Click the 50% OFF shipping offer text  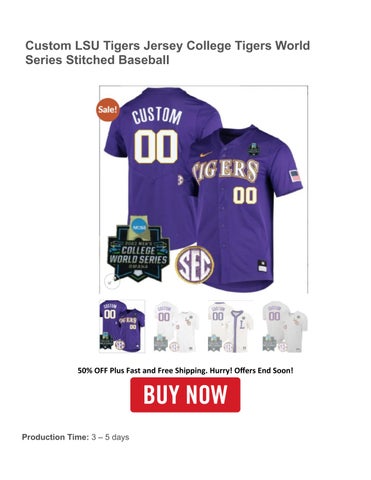185,370
